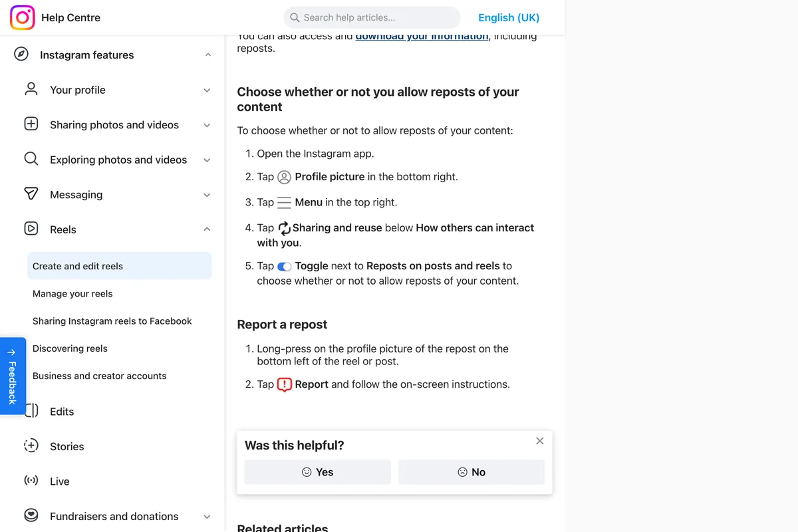Click the Report a repost heading

click(282, 325)
